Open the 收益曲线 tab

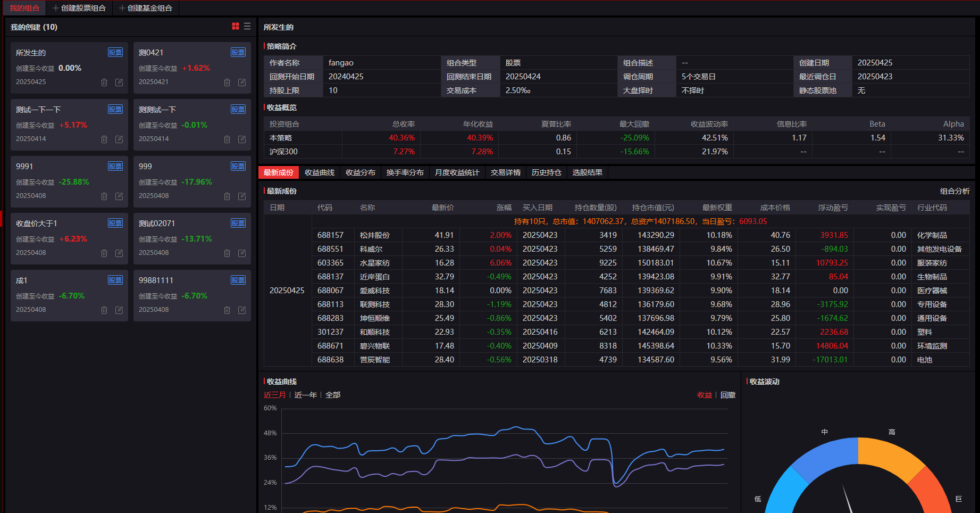(320, 172)
